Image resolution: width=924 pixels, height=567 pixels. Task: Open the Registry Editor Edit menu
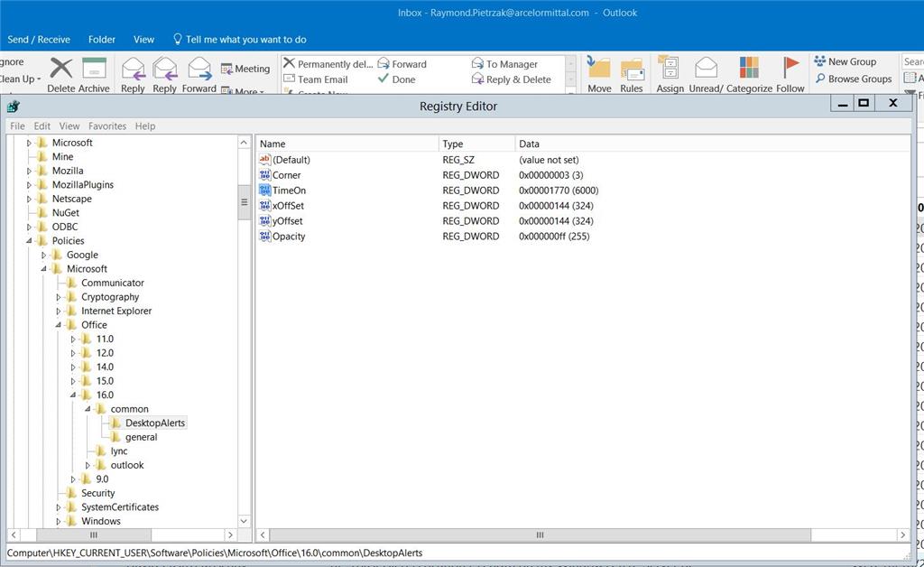click(42, 126)
